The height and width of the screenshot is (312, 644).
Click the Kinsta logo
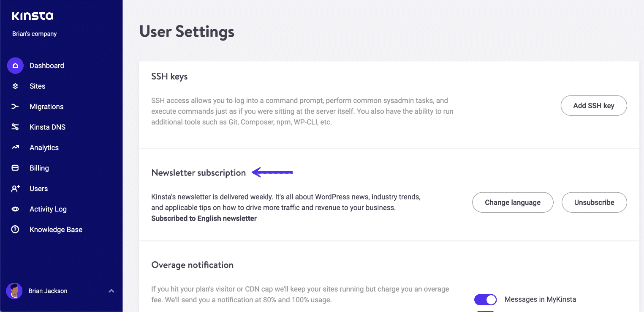[33, 16]
